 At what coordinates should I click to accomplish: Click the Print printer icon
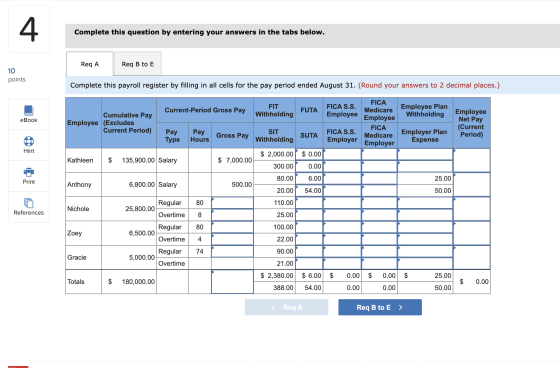tap(29, 172)
